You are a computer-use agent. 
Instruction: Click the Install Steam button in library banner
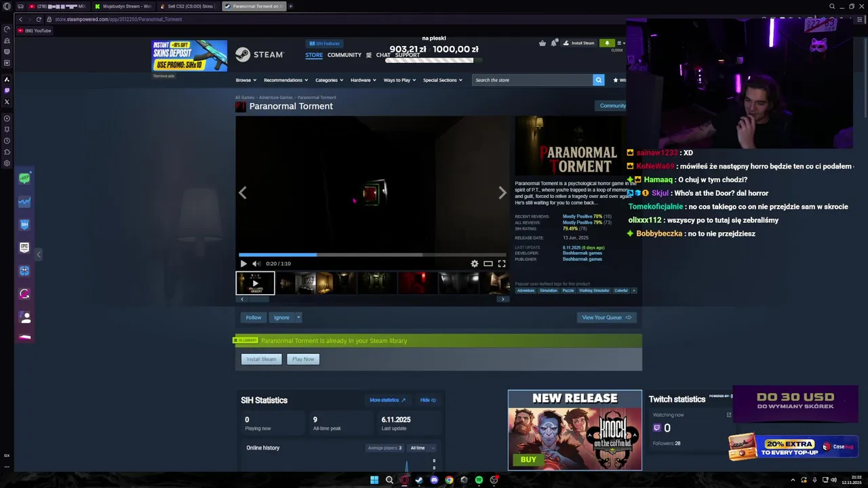pyautogui.click(x=261, y=359)
